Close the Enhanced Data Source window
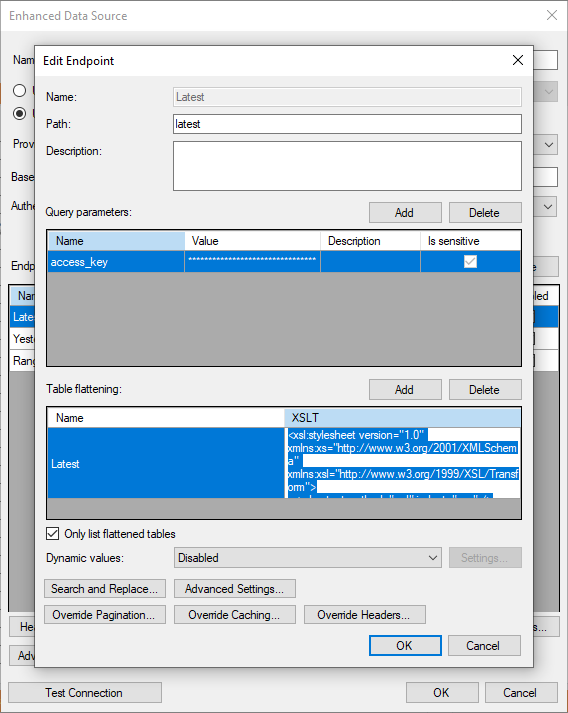Viewport: 568px width, 713px height. pyautogui.click(x=552, y=15)
